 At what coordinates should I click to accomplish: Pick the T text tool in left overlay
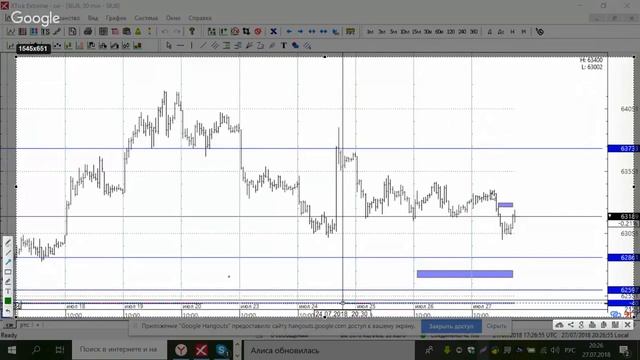8,291
